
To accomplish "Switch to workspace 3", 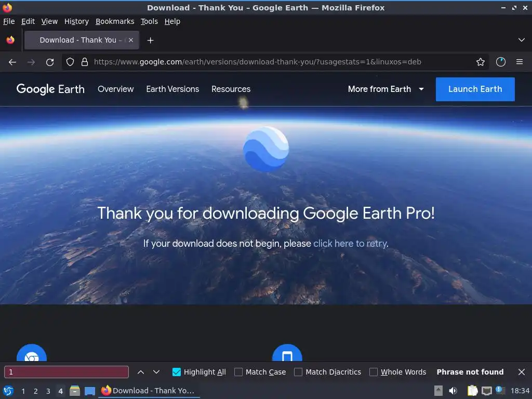I will (48, 391).
